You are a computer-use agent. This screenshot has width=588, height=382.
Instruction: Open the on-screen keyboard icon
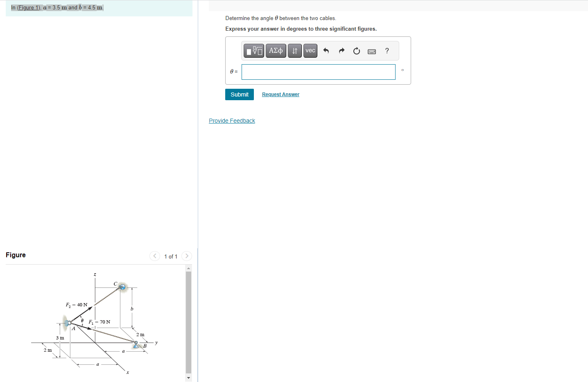point(371,51)
